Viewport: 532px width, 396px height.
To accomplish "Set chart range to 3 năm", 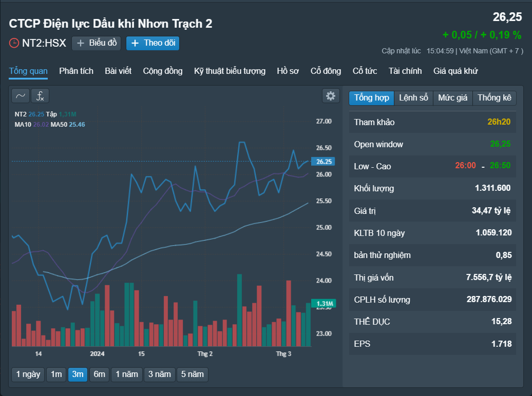I will pyautogui.click(x=160, y=374).
